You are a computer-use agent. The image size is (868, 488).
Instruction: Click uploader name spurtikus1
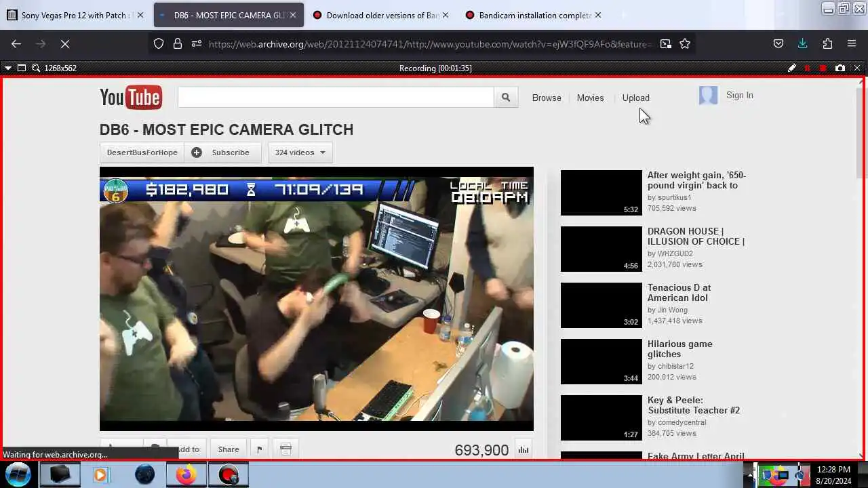click(x=674, y=198)
